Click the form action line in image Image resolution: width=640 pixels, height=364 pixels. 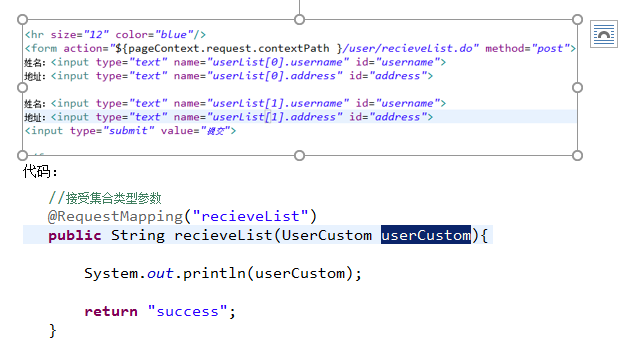[x=300, y=49]
